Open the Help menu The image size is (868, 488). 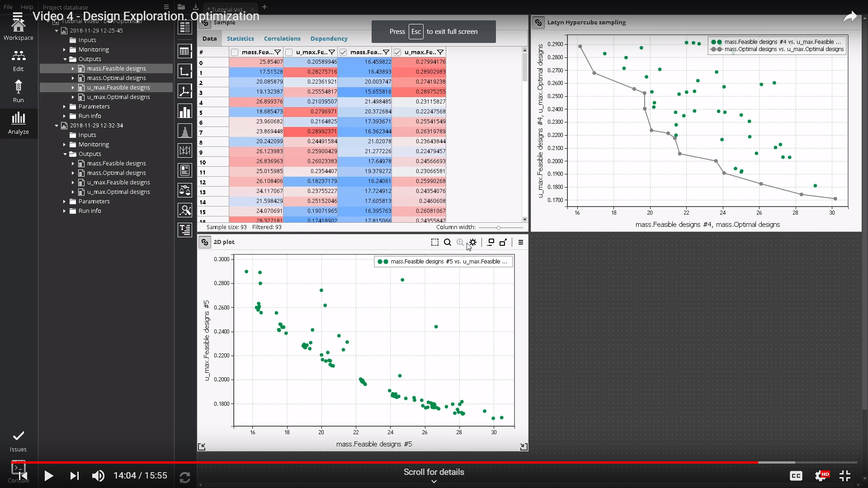click(27, 7)
